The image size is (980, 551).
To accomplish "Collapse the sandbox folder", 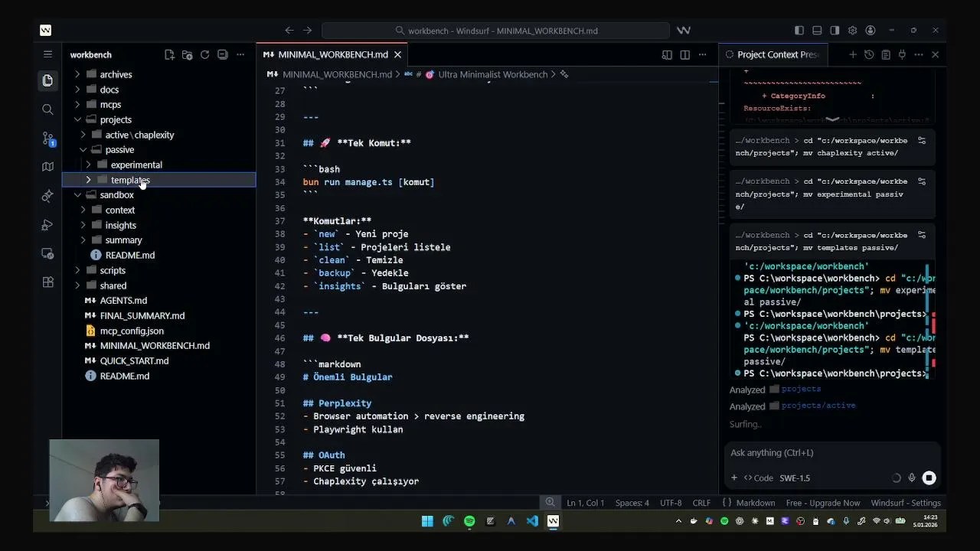I will coord(77,194).
